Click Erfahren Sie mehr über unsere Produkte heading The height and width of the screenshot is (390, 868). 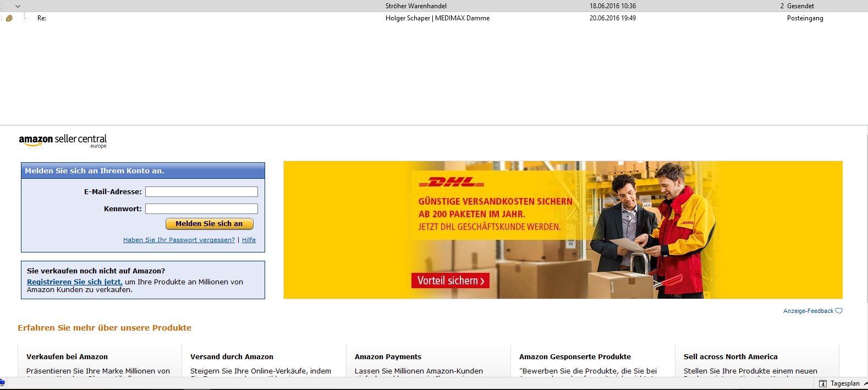[105, 328]
